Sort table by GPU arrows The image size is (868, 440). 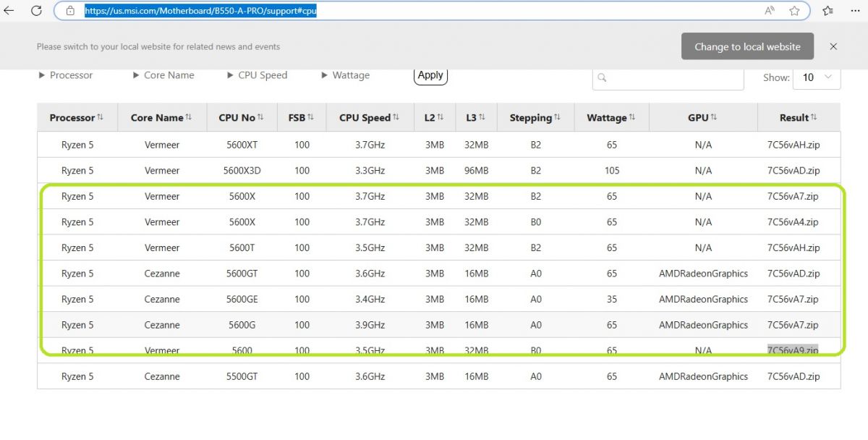[714, 117]
